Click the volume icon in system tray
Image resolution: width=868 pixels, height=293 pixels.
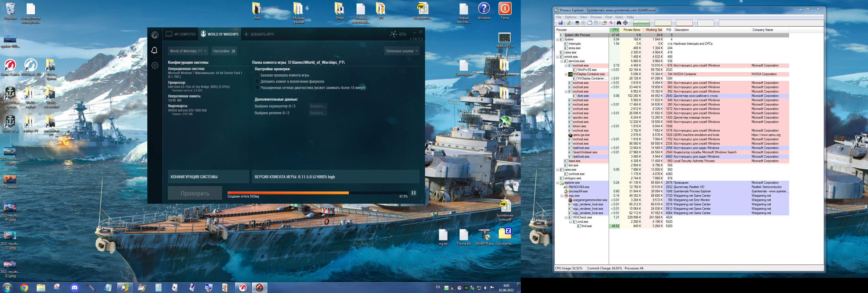486,288
